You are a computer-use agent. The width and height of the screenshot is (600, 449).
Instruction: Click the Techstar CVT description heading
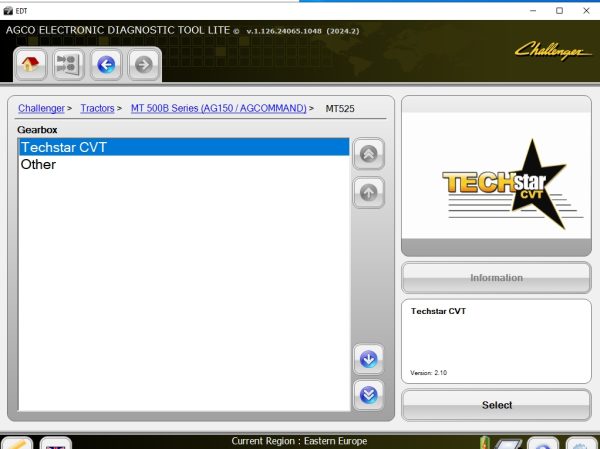[x=438, y=311]
